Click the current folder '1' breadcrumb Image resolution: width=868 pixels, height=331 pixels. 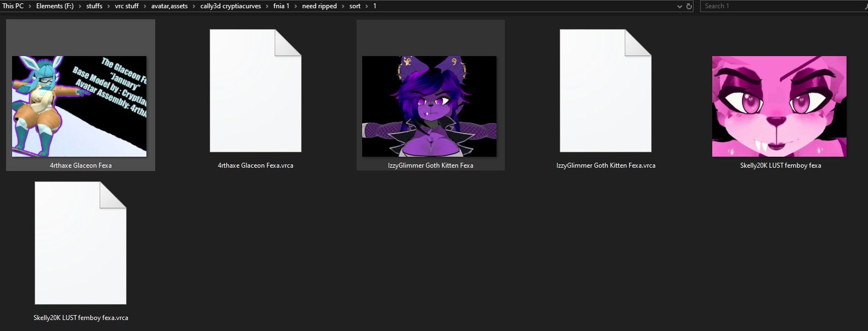tap(375, 6)
